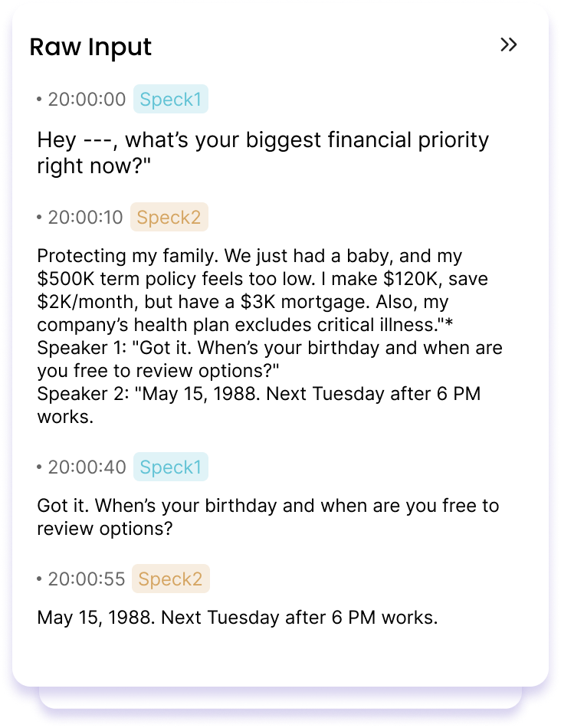Select the Speck1 tag at 20:00:40

click(171, 467)
